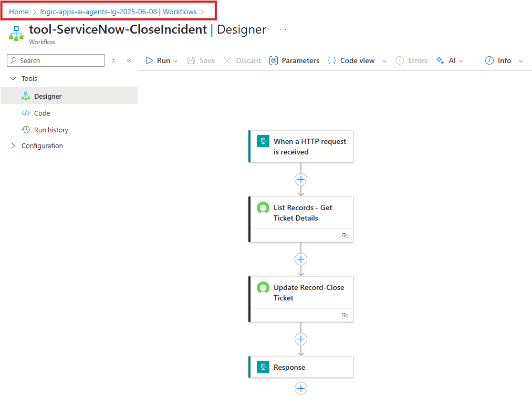Collapse the sidebar with the double chevron
This screenshot has height=406, width=532.
click(x=129, y=60)
